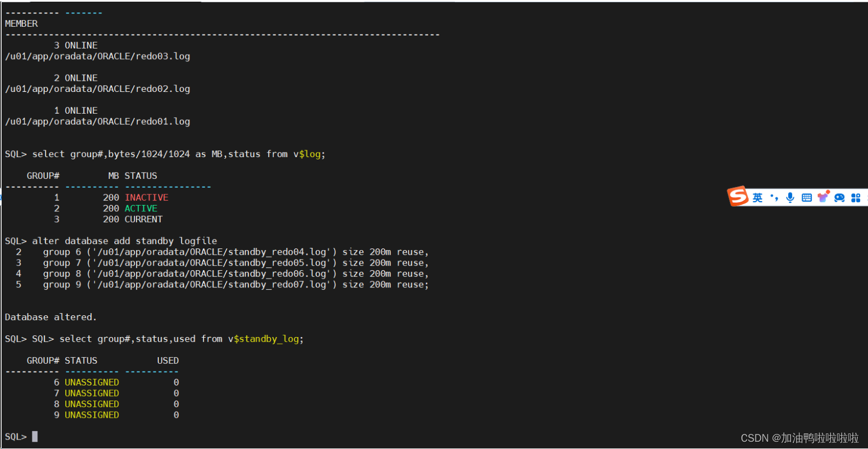Open the Sogou toolbox grid icon
The image size is (868, 449).
point(856,198)
